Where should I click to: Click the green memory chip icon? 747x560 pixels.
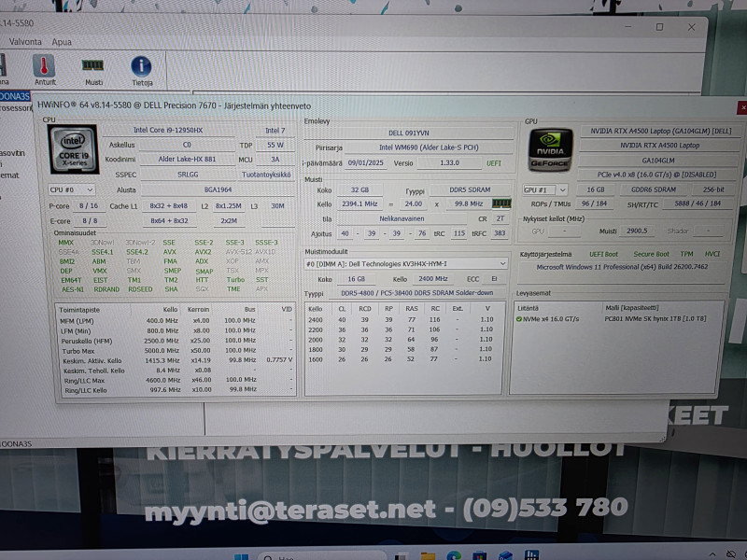[x=93, y=64]
